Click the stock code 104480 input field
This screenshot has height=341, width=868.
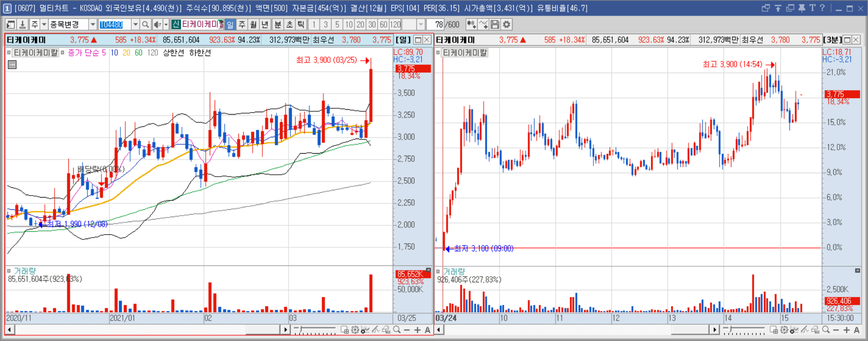click(115, 24)
